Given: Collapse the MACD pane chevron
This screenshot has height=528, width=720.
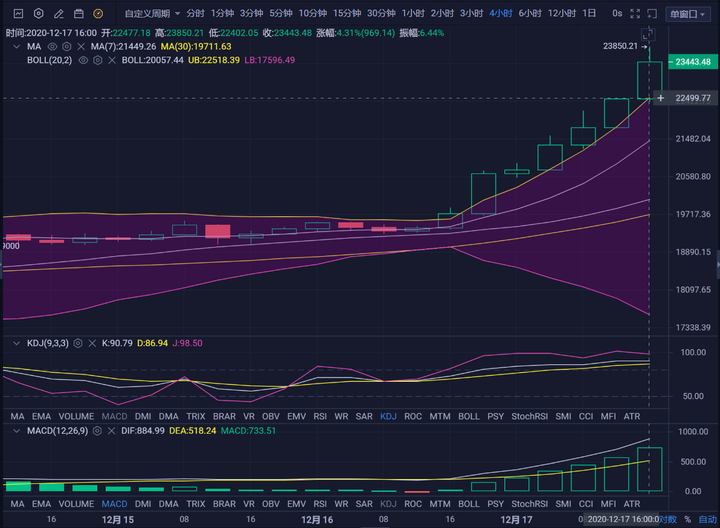Looking at the screenshot, I should [x=17, y=431].
